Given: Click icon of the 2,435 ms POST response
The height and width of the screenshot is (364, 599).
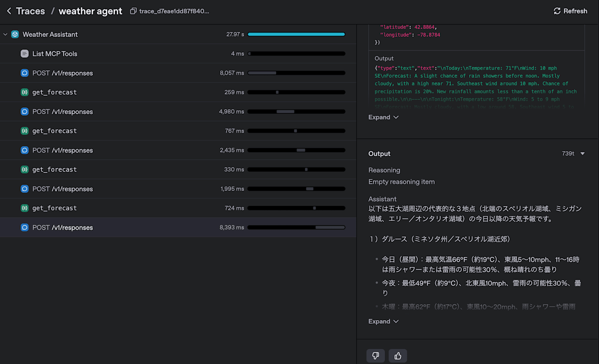Looking at the screenshot, I should (x=24, y=150).
